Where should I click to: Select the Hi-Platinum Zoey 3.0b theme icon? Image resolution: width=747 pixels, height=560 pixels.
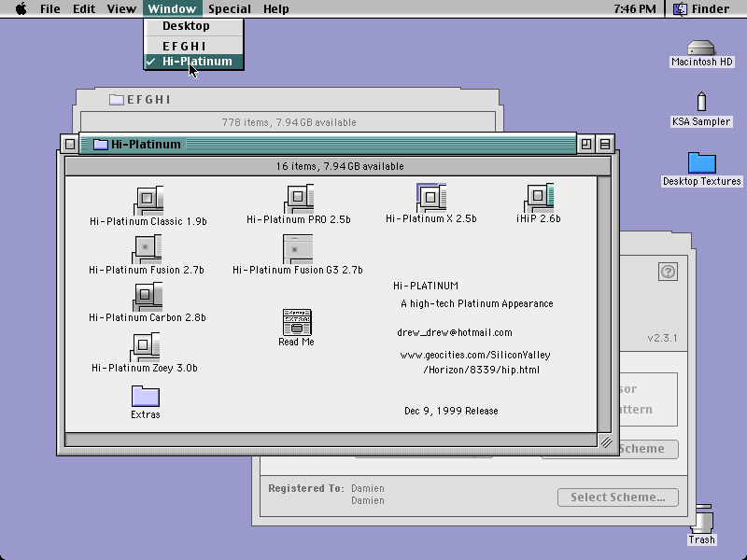click(x=145, y=347)
